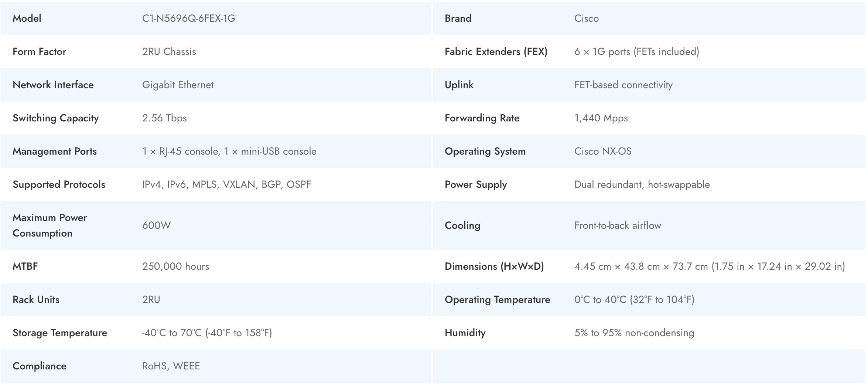Click the Dimensions (H×W×D) label
The width and height of the screenshot is (868, 386).
click(x=494, y=266)
